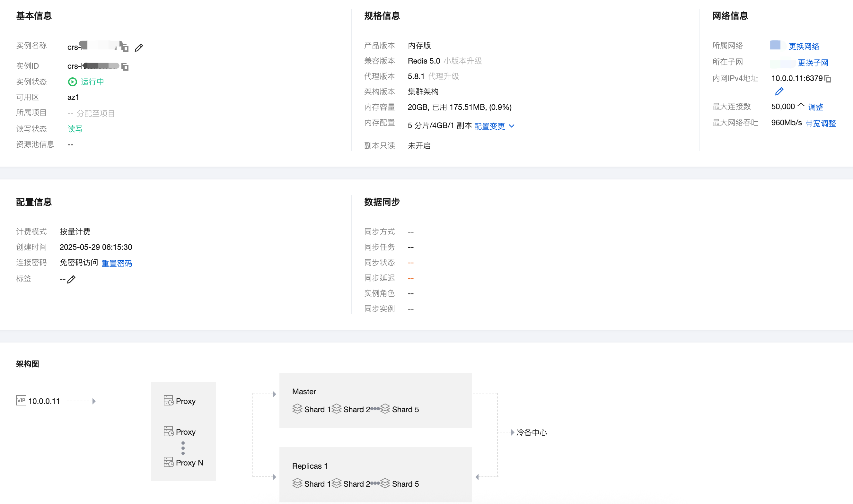Click 更换网络 link
This screenshot has width=853, height=504.
coord(804,47)
